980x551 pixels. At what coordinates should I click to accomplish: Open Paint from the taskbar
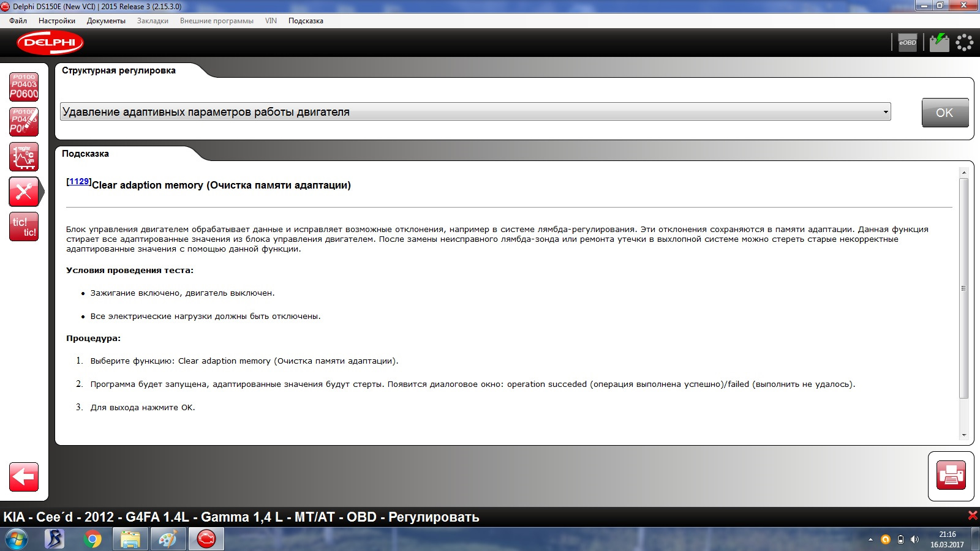click(168, 539)
